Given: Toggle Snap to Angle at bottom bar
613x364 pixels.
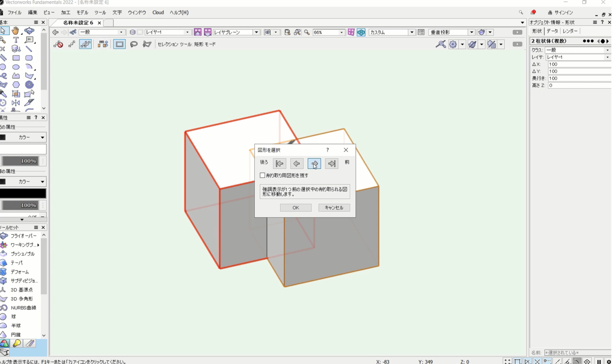Looking at the screenshot, I should [x=527, y=361].
